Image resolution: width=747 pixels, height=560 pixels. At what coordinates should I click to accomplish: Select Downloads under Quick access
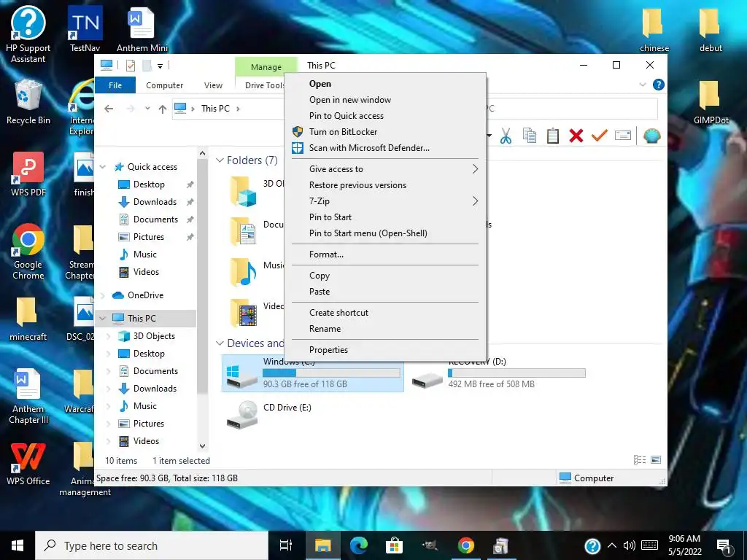(x=155, y=202)
